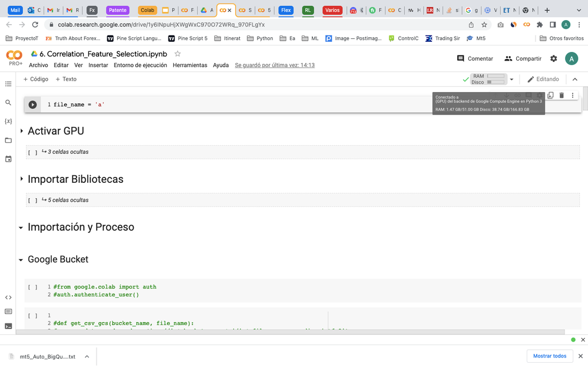
Task: Open the Files folder panel in sidebar
Action: (8, 140)
